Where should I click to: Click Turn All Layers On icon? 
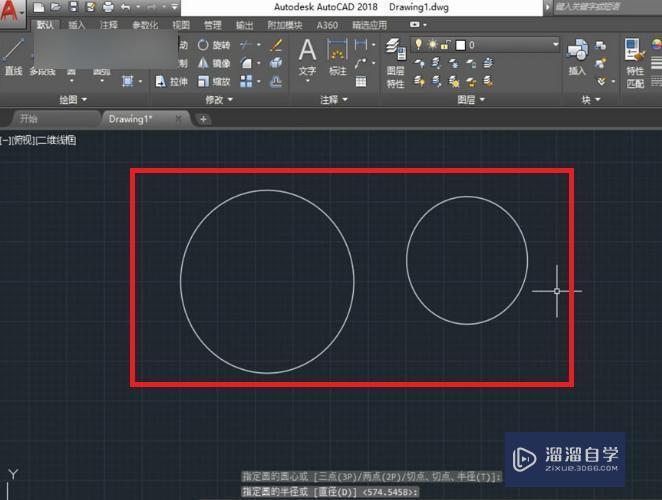click(419, 81)
